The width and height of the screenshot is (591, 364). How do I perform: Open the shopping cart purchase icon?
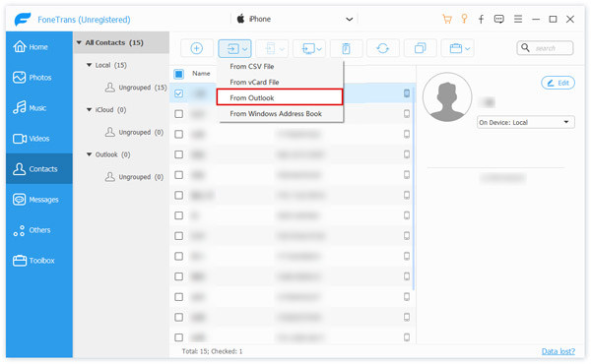[447, 20]
